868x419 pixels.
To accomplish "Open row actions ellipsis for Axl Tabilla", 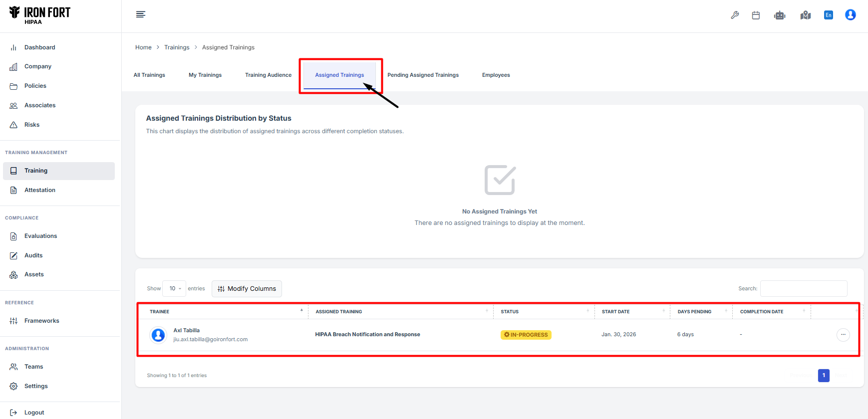I will pyautogui.click(x=843, y=335).
